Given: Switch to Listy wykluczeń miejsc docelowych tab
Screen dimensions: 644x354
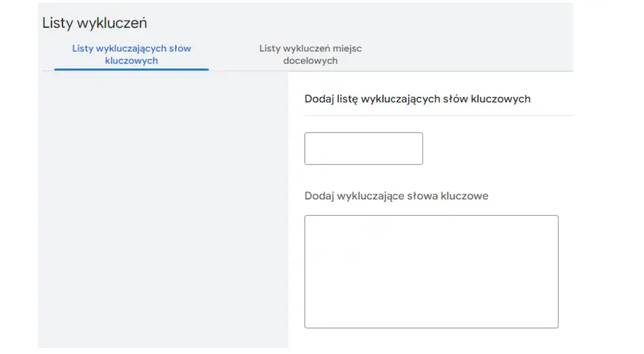Looking at the screenshot, I should pos(310,55).
